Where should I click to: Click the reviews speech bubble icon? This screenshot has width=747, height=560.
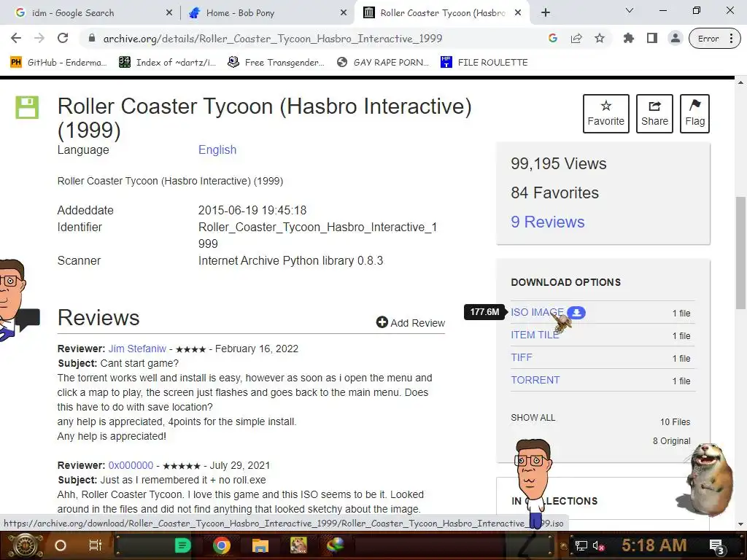click(28, 319)
